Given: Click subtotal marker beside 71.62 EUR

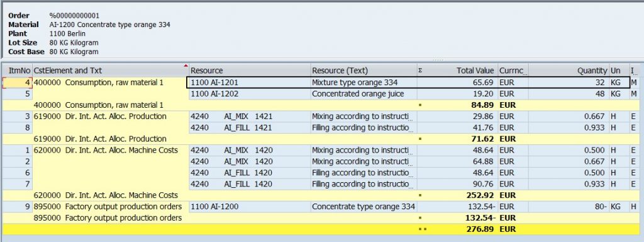Looking at the screenshot, I should 419,139.
